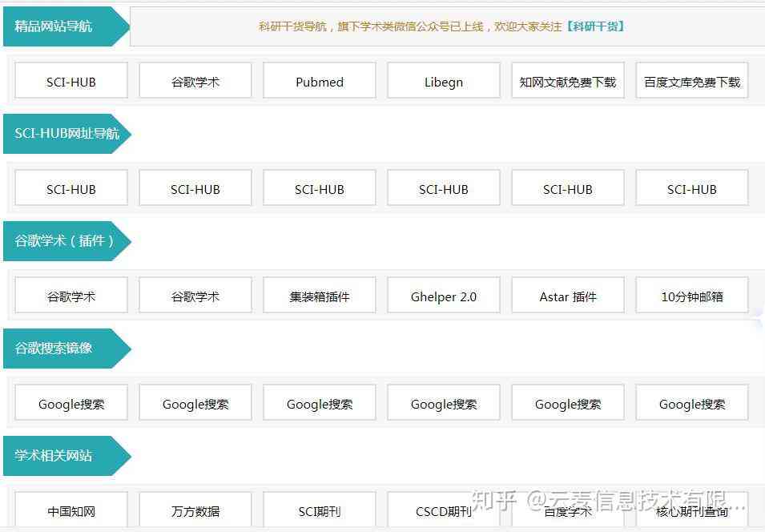Open the 核心期刊查询 button

click(692, 510)
